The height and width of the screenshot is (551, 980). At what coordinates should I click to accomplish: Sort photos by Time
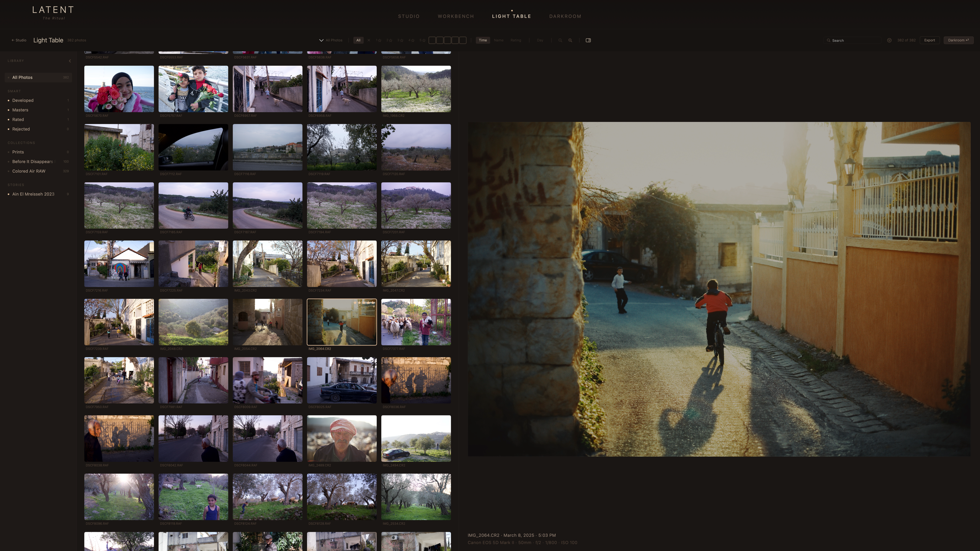tap(483, 40)
